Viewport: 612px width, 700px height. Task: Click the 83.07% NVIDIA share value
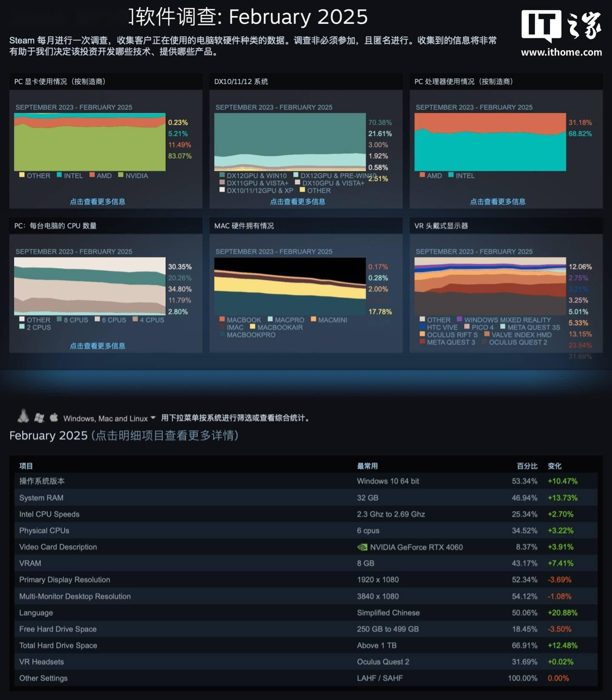point(180,156)
